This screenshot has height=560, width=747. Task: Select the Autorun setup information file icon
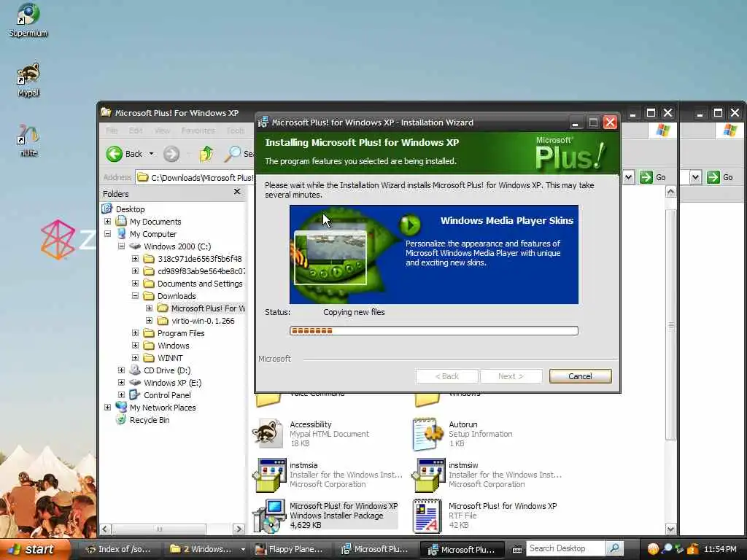427,433
